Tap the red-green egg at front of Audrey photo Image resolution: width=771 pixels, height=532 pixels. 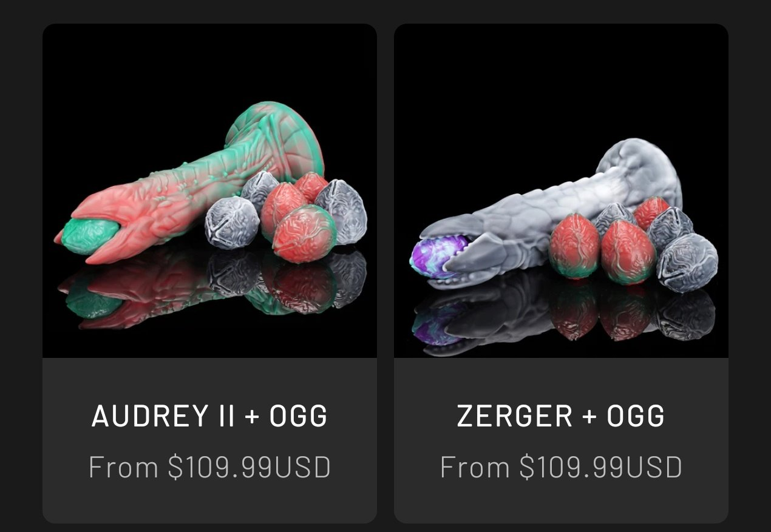point(304,234)
